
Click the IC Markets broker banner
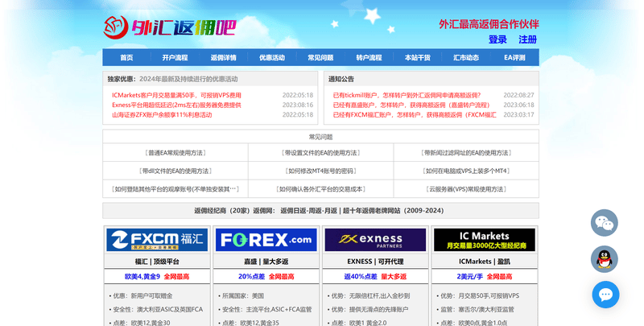pos(485,240)
